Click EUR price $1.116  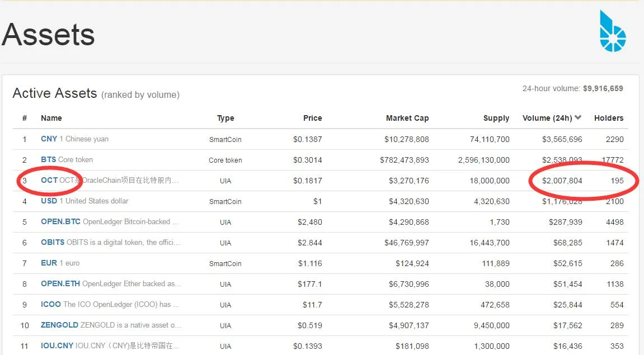310,263
